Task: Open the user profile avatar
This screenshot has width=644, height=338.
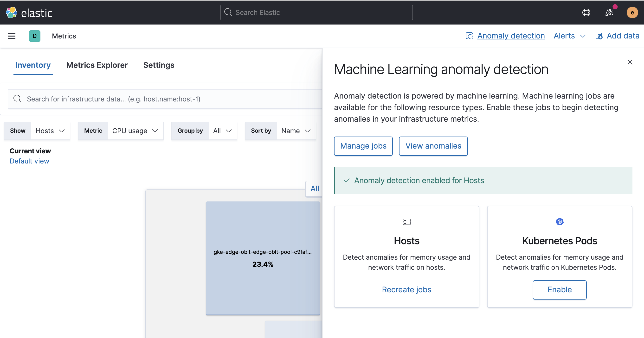Action: click(x=632, y=12)
